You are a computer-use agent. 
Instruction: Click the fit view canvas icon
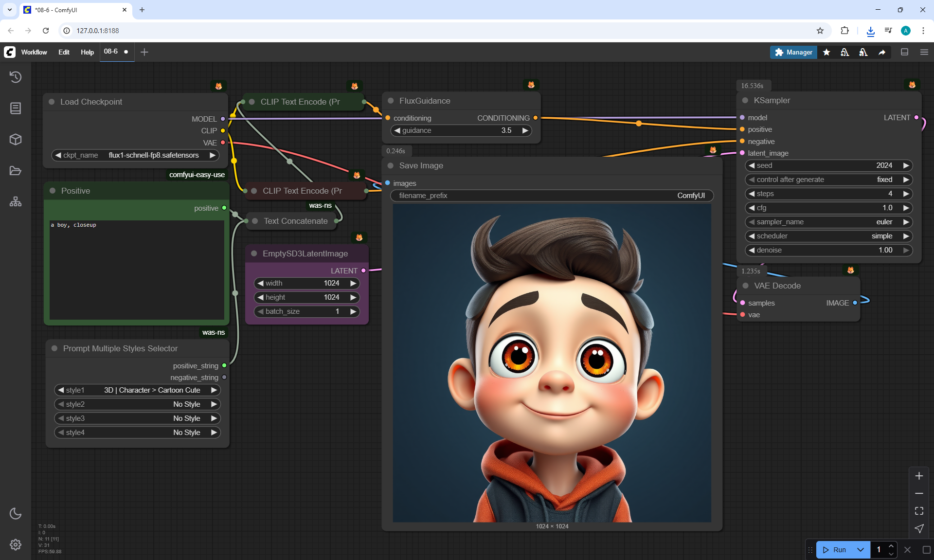click(x=919, y=511)
